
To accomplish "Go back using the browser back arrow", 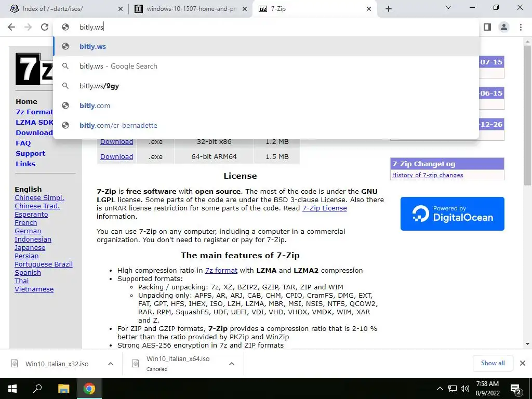I will (x=11, y=27).
